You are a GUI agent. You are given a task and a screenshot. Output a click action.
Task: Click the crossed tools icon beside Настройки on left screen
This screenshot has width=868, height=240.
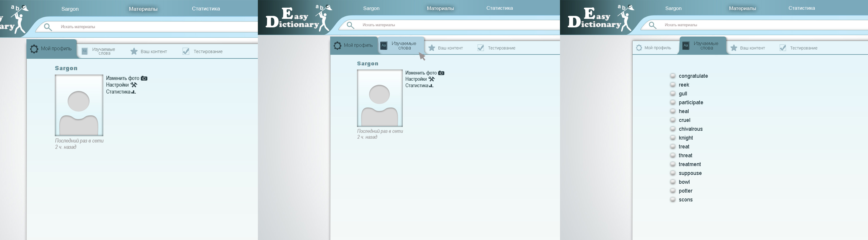click(134, 85)
